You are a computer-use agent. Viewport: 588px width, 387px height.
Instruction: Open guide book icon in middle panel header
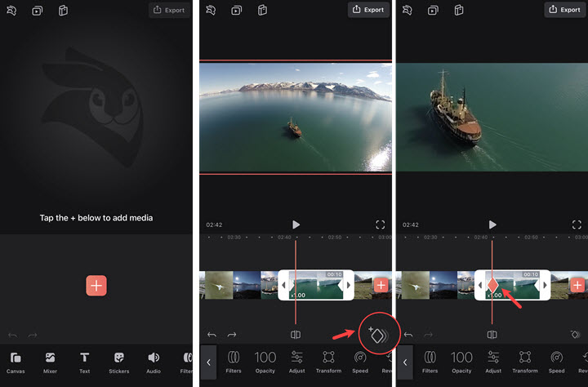(262, 10)
